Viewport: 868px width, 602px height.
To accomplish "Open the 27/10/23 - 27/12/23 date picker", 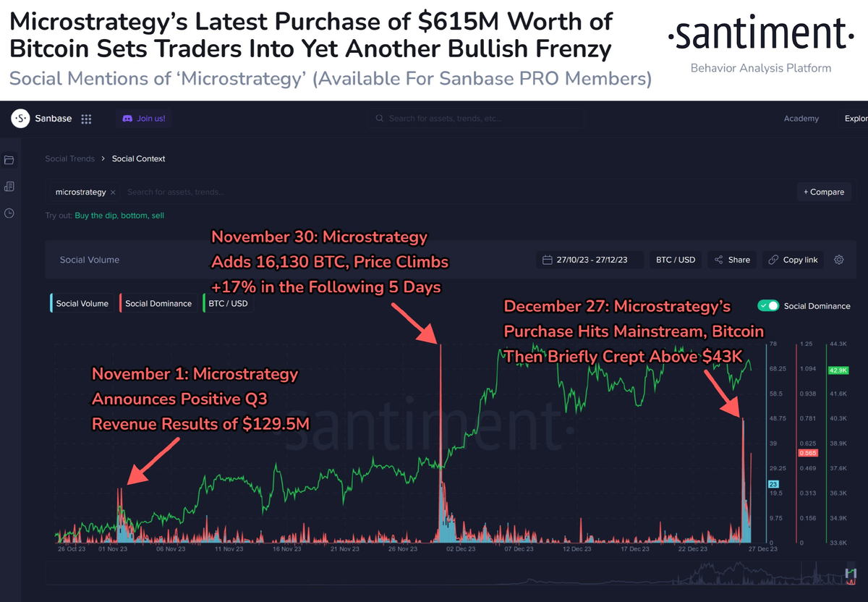I will 589,260.
